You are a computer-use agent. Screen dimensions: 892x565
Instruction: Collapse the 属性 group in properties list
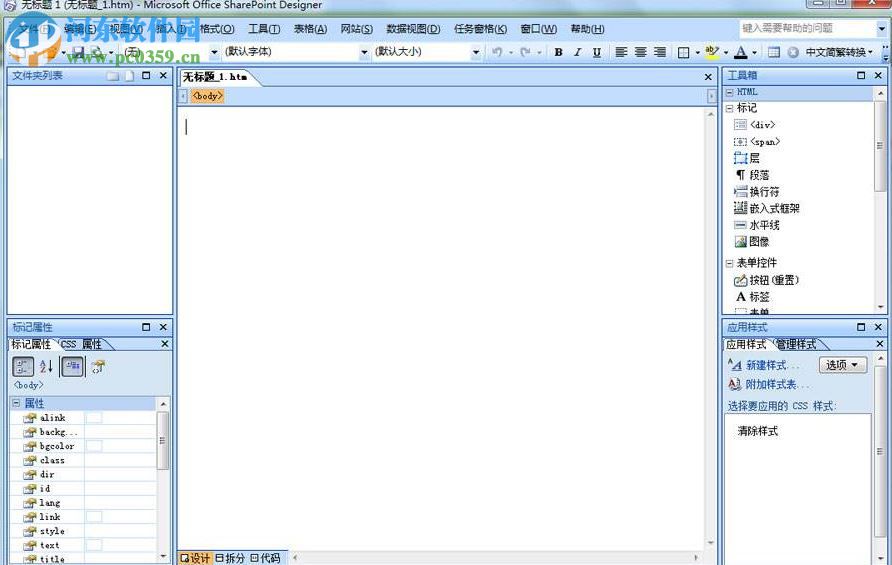[x=16, y=403]
